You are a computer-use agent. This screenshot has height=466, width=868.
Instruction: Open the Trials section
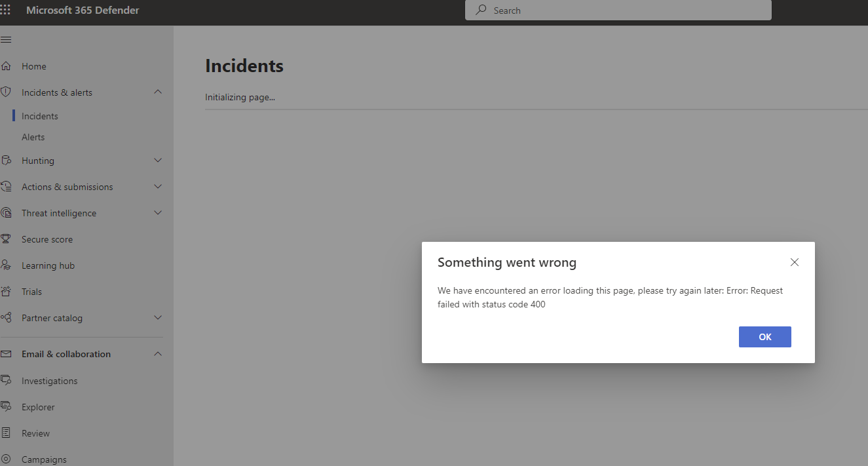click(31, 291)
